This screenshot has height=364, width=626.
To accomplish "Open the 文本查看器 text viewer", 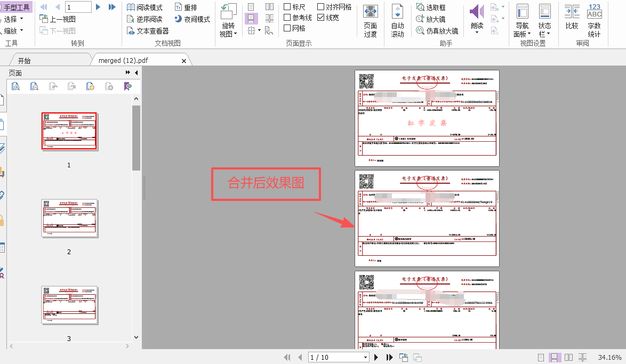I will (148, 31).
